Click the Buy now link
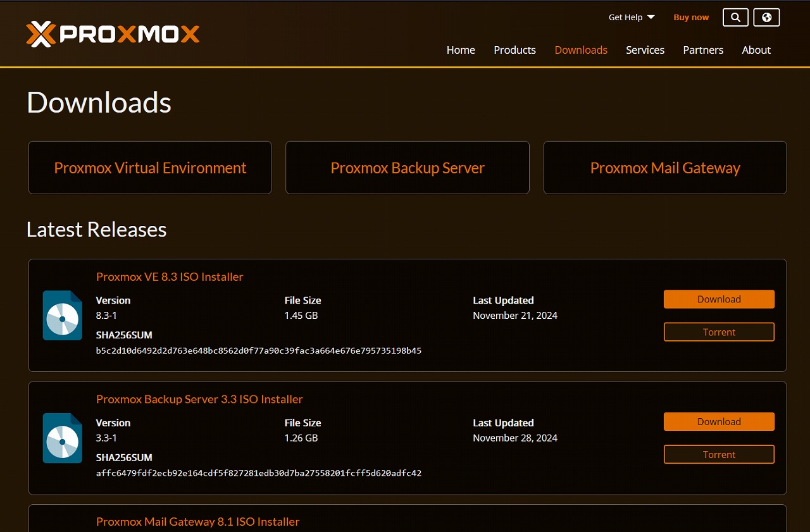 691,18
